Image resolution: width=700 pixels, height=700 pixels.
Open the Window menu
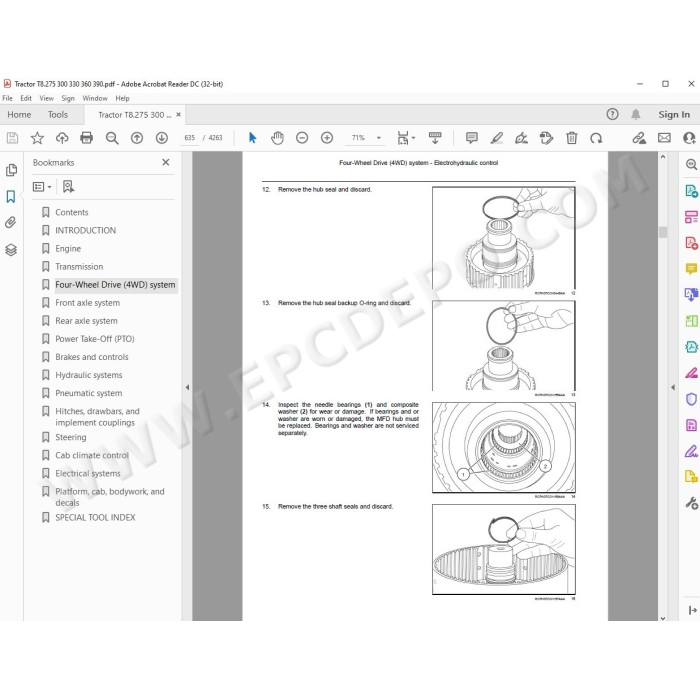(95, 98)
